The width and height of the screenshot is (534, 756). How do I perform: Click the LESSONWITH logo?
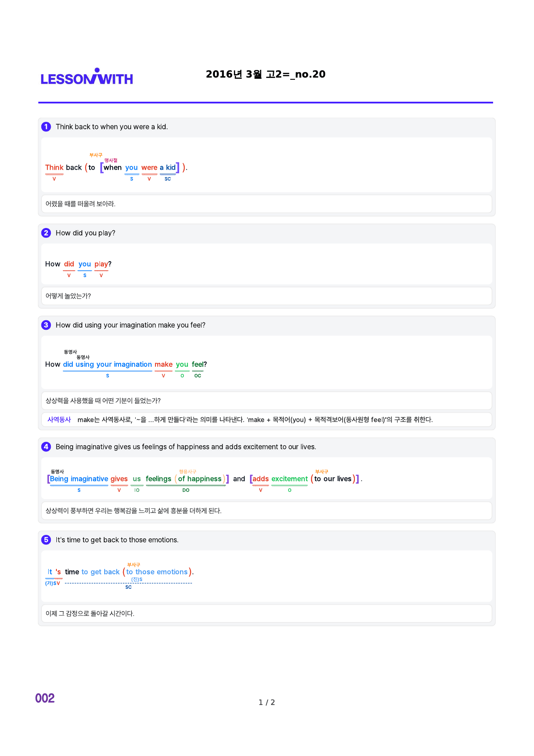click(87, 77)
